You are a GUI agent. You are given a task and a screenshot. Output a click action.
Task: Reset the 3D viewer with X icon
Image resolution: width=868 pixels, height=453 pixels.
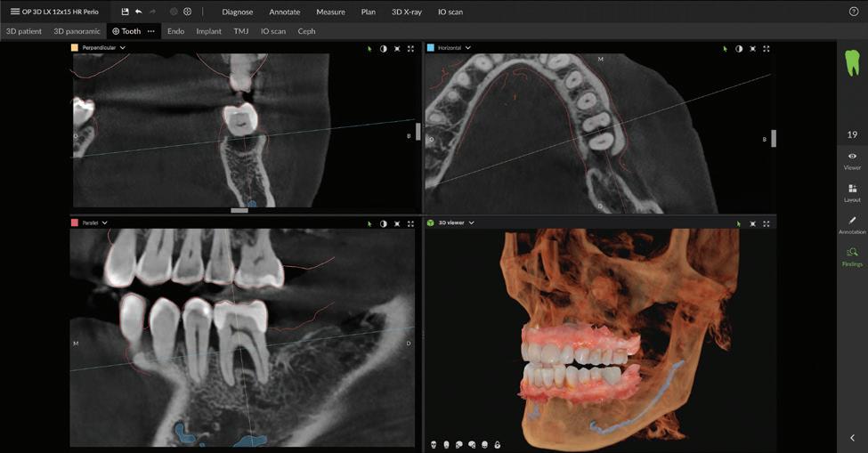coord(753,224)
